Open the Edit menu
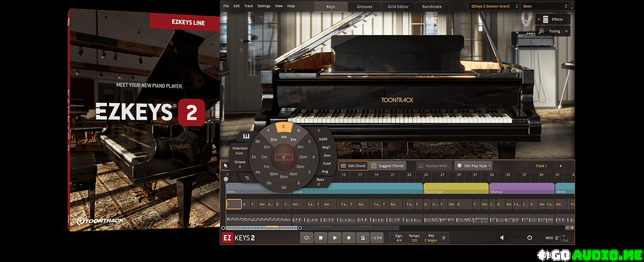This screenshot has width=644, height=262. coord(237,6)
